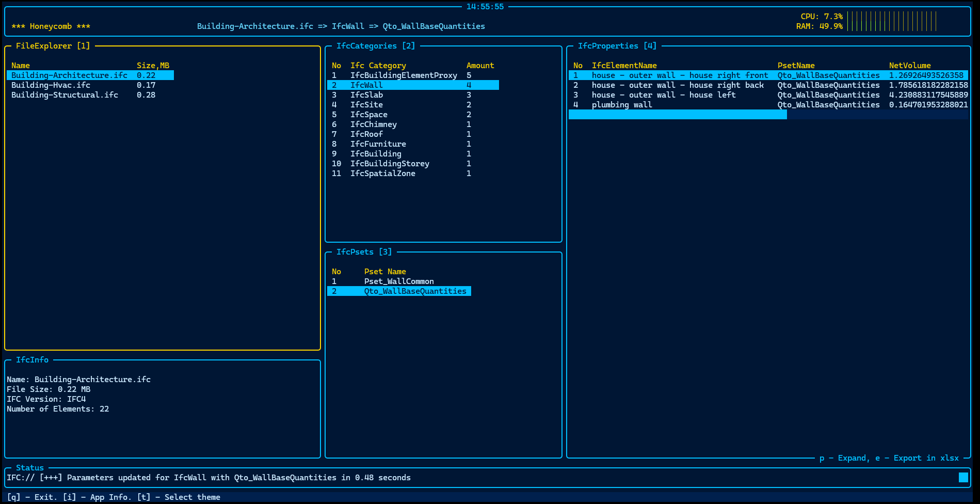Click NetVolume value 1.26926493526358
This screenshot has width=980, height=504.
[926, 75]
